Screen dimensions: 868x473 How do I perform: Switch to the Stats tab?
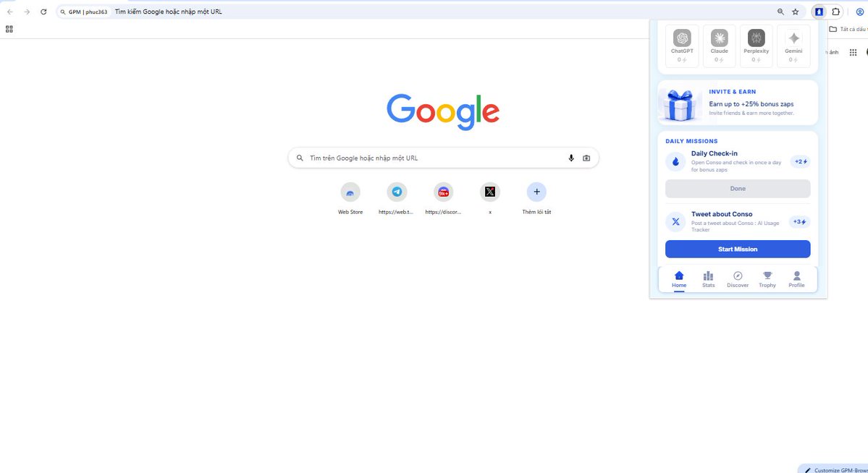708,280
